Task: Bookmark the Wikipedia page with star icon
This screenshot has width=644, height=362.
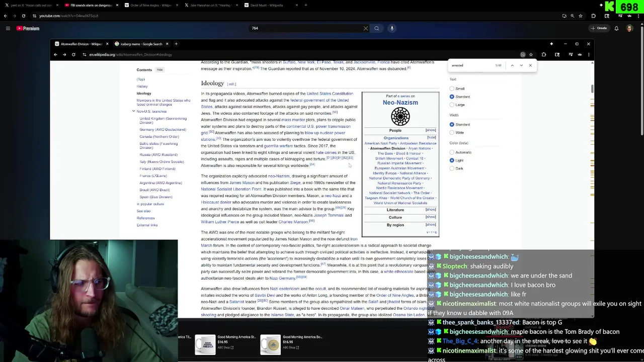Action: pyautogui.click(x=531, y=54)
